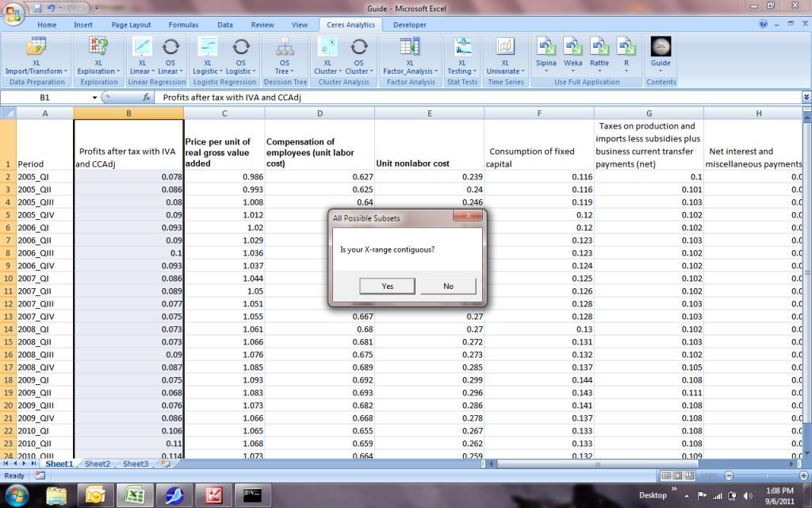Image resolution: width=812 pixels, height=508 pixels.
Task: Open the Guide contents
Action: coord(661,55)
